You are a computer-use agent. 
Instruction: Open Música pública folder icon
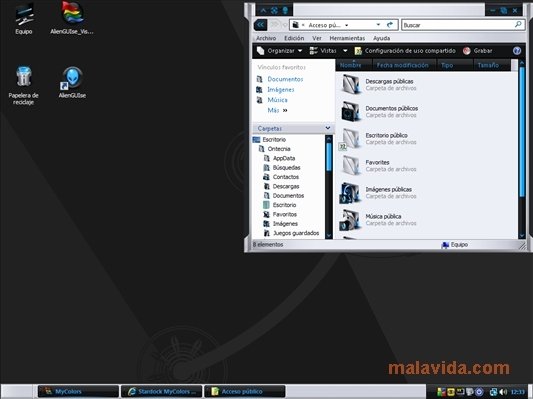pyautogui.click(x=350, y=220)
